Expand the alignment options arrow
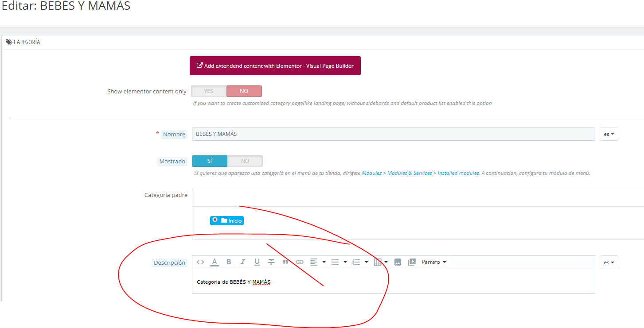This screenshot has height=328, width=644. (x=324, y=262)
